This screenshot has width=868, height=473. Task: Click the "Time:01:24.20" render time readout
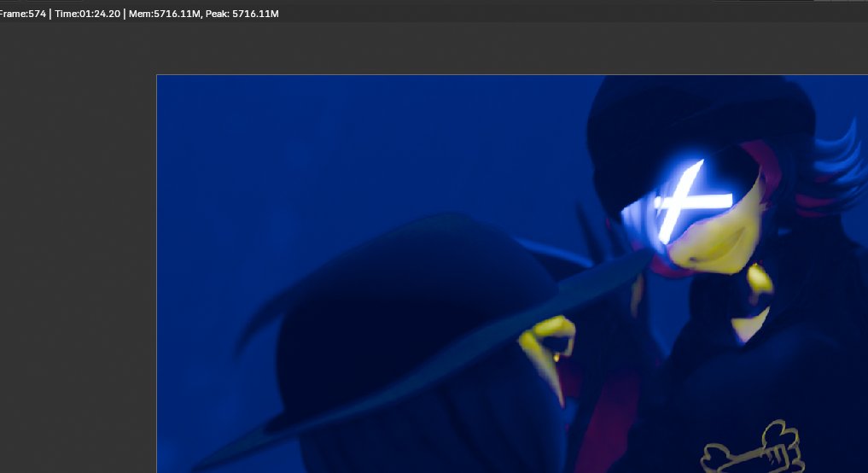click(87, 14)
